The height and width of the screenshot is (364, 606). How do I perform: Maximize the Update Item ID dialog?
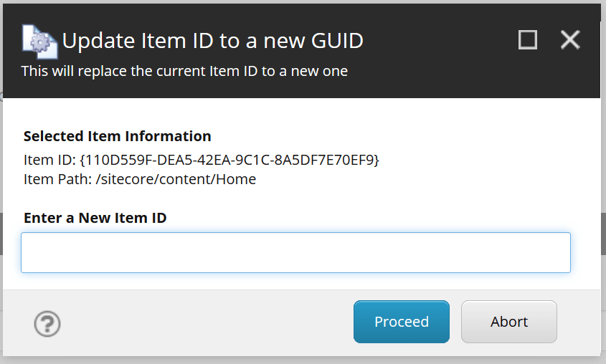coord(528,39)
